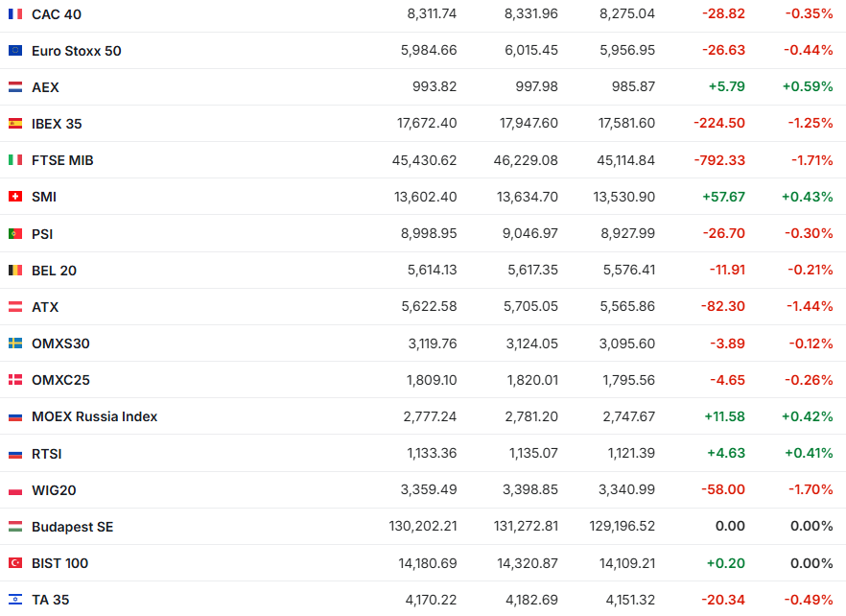Click the Spanish flag icon next to IBEX 35
This screenshot has width=846, height=616.
click(15, 123)
